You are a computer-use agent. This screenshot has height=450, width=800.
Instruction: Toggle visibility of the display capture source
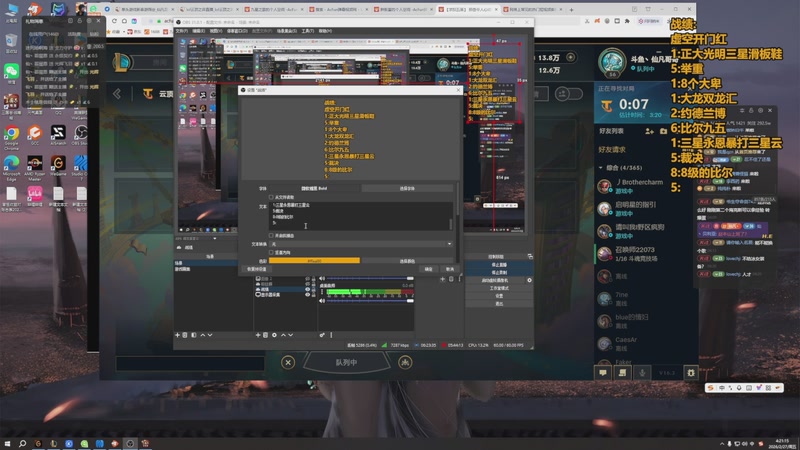308,294
